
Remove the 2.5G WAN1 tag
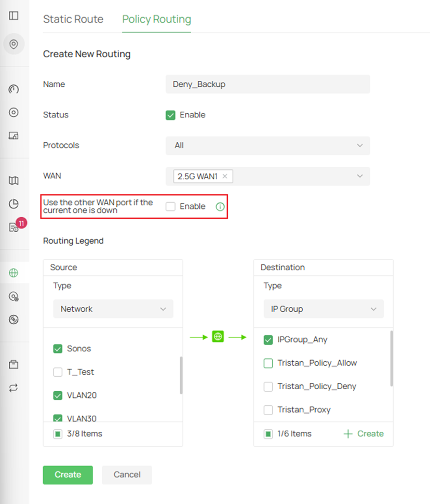pyautogui.click(x=225, y=176)
